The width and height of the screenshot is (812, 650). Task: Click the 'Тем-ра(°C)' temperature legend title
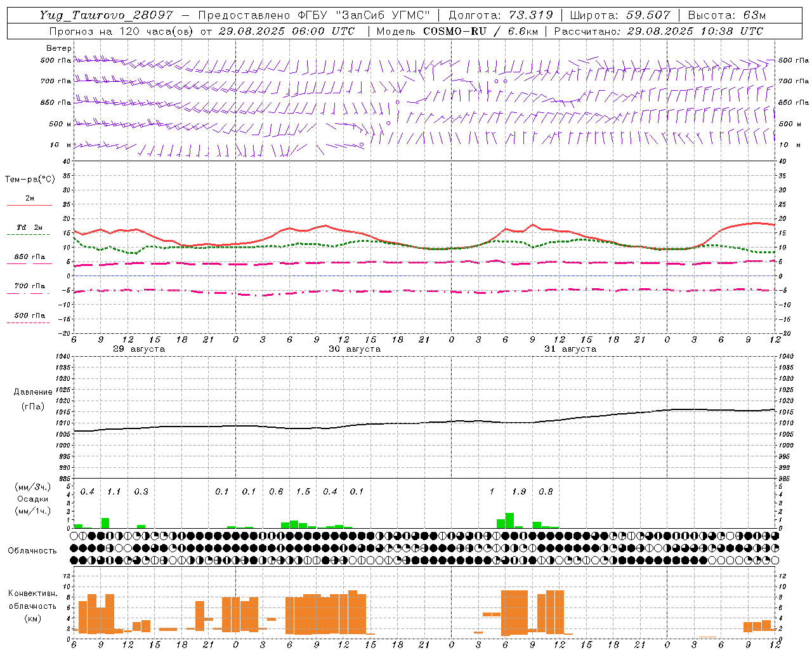coord(30,180)
